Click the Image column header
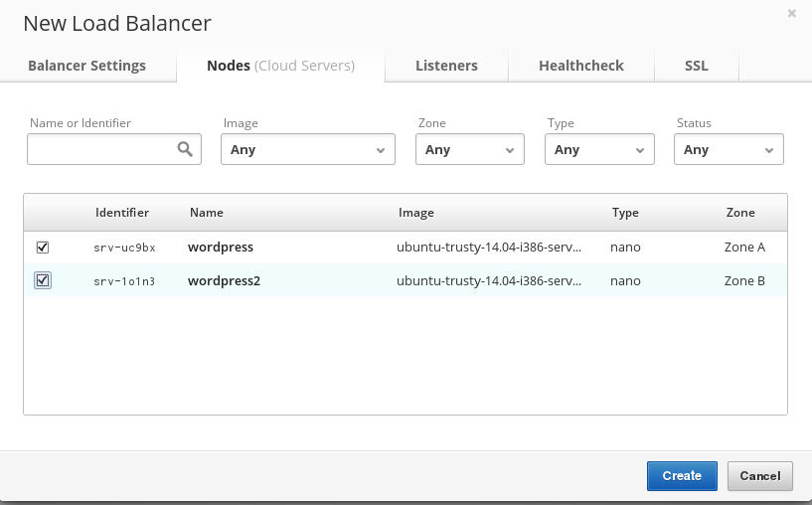812x505 pixels. coord(416,213)
